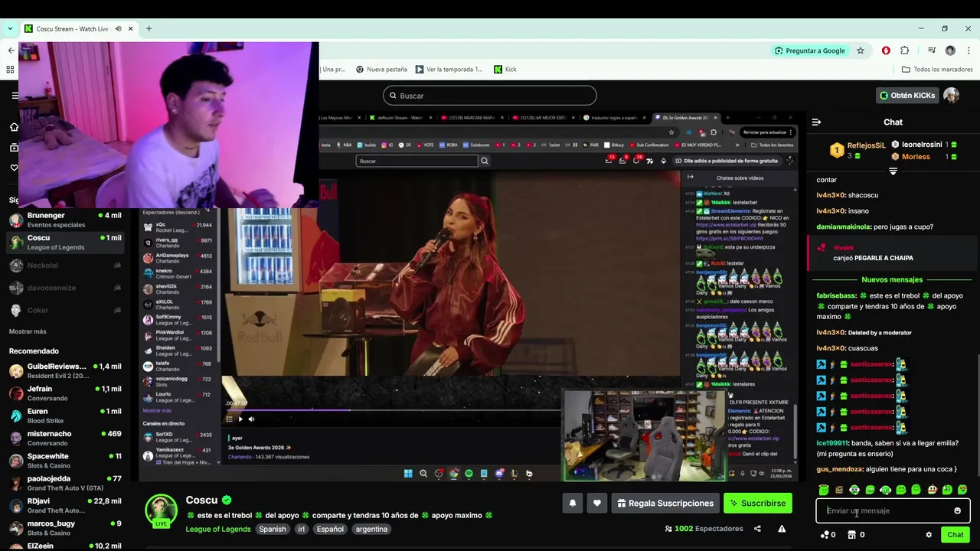The width and height of the screenshot is (980, 551).
Task: Click the share icon beside Espectadores
Action: (x=757, y=529)
